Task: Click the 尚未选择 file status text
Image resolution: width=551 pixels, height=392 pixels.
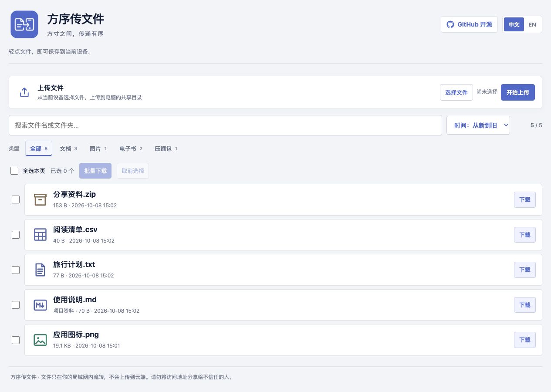Action: 487,92
